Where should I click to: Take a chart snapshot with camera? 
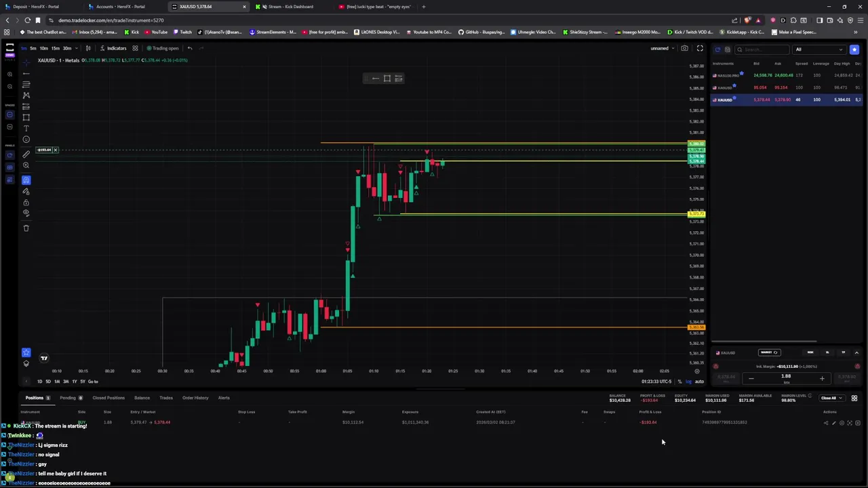tap(684, 48)
